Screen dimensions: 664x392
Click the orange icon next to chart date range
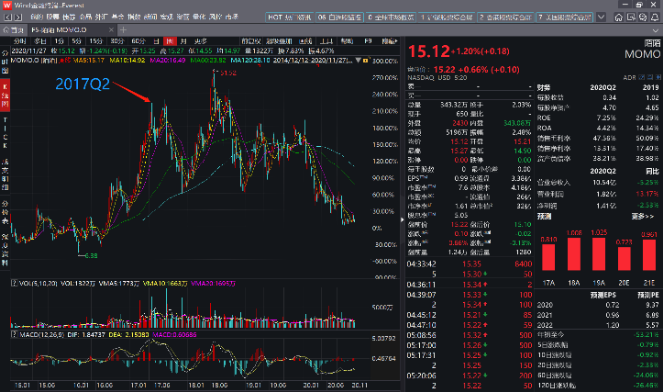coord(365,61)
